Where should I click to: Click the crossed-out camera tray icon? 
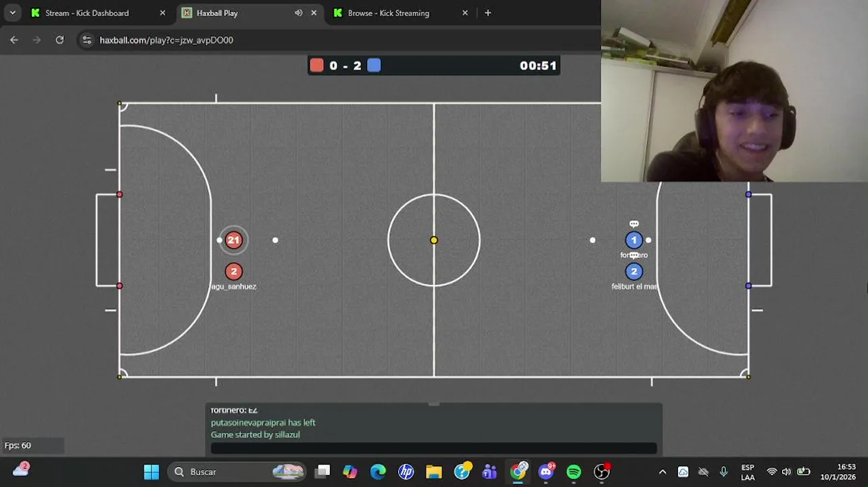(703, 471)
